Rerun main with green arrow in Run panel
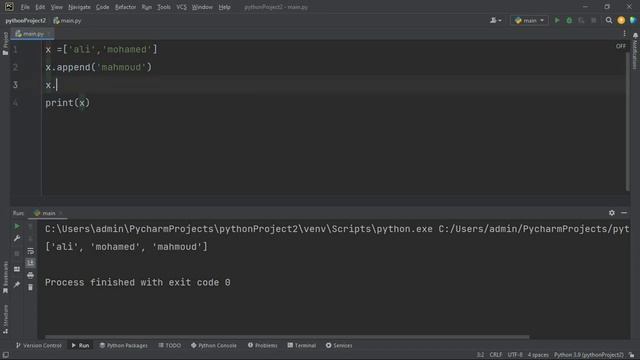This screenshot has height=360, width=640. click(x=17, y=226)
